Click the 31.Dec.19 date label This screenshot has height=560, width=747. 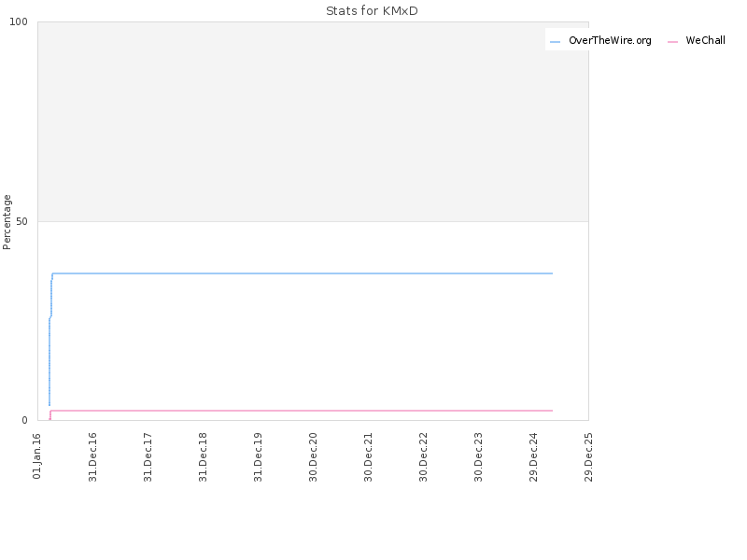point(259,457)
